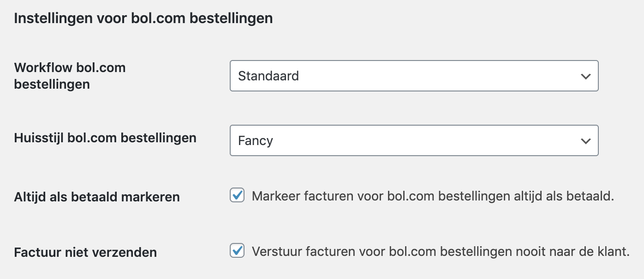Click the "Standaard" selected value text
This screenshot has width=644, height=279.
click(268, 76)
